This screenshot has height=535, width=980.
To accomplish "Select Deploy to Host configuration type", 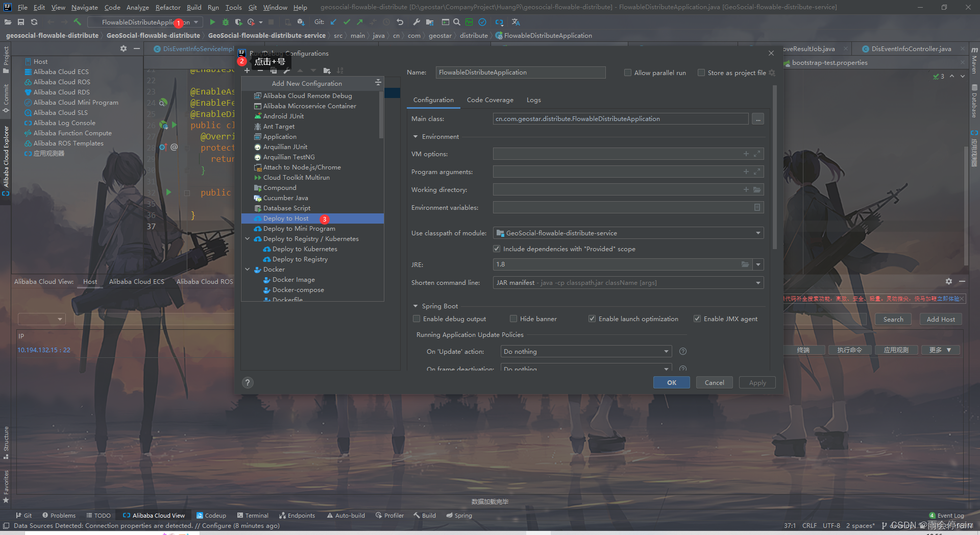I will tap(312, 218).
